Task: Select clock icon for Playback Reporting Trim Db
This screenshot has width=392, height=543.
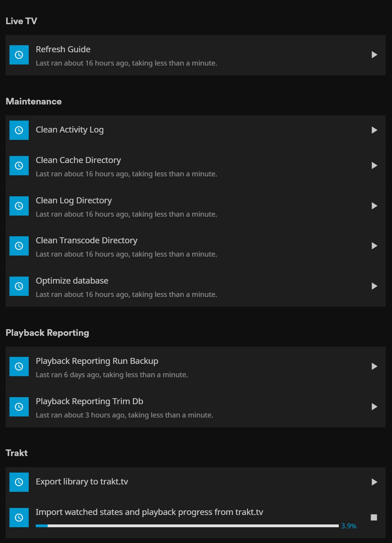Action: [19, 407]
